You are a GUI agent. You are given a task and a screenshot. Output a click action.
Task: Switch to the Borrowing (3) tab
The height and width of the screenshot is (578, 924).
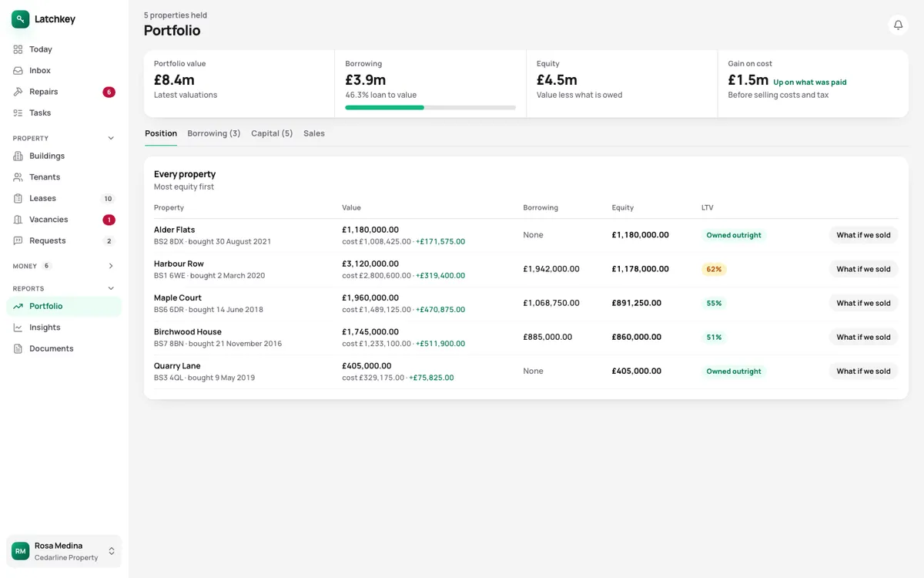click(214, 133)
